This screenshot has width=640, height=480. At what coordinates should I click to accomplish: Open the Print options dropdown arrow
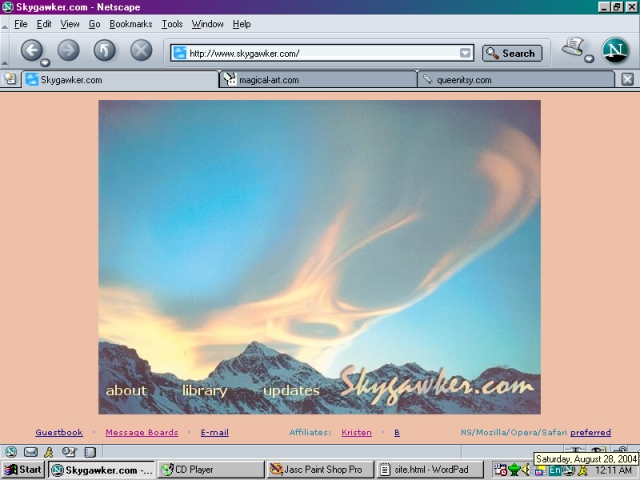(x=589, y=59)
